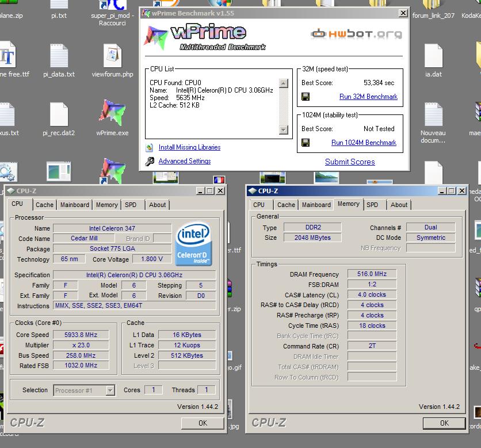Select the pi_rec.dat2 desktop file

[59, 114]
